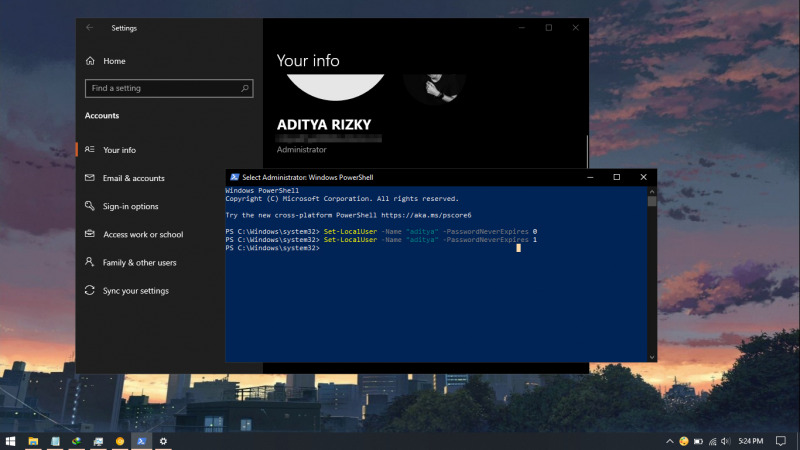Screen dimensions: 800x450
Task: Click the Family & other users person icon
Action: pos(89,262)
